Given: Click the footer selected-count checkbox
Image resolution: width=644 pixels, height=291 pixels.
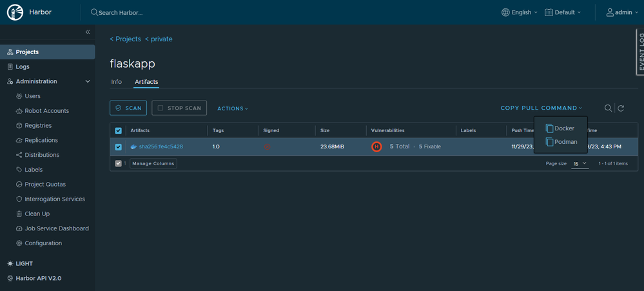Looking at the screenshot, I should (x=118, y=164).
